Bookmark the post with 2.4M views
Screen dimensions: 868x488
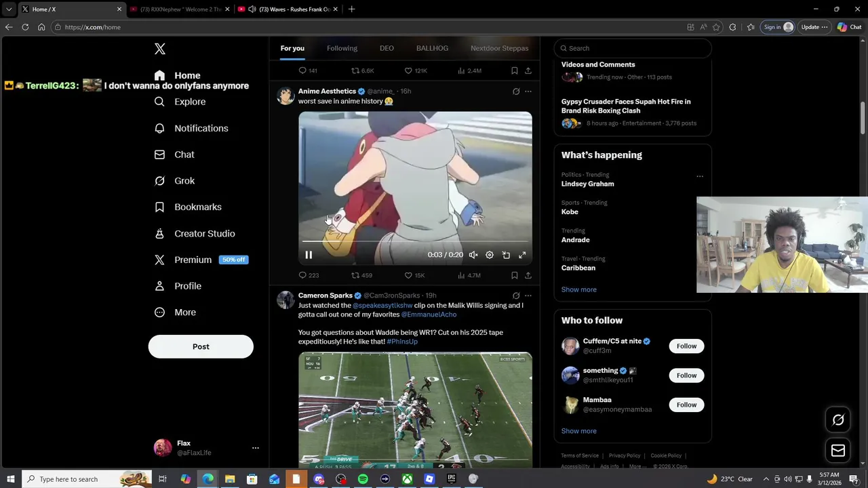[514, 70]
